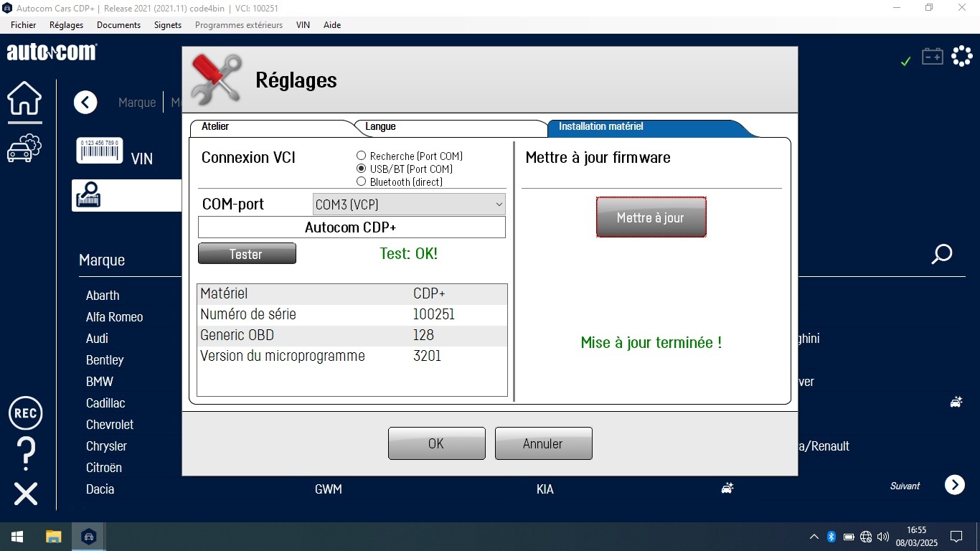Open the Windows notification center

pyautogui.click(x=956, y=537)
